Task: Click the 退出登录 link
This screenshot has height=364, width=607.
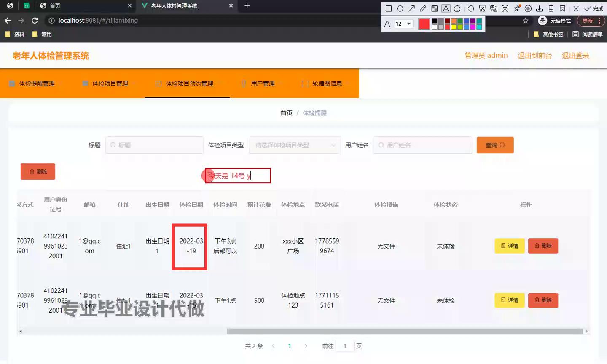Action: (x=575, y=56)
